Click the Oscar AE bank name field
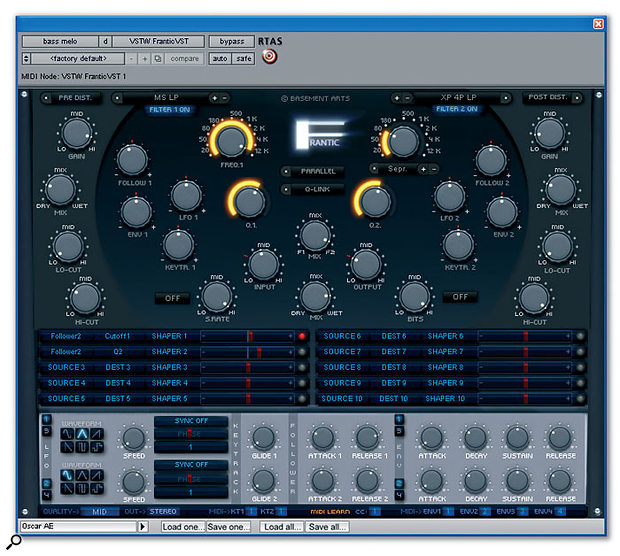620x556 pixels. (78, 527)
